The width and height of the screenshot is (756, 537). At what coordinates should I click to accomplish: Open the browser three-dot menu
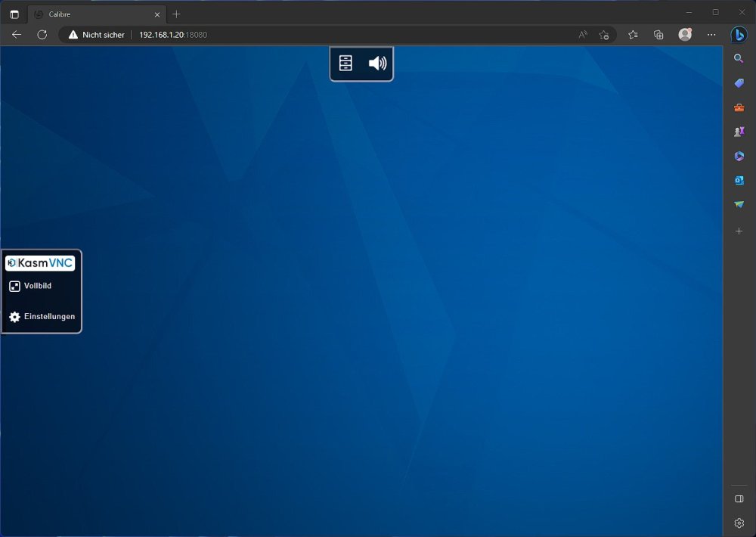(711, 35)
